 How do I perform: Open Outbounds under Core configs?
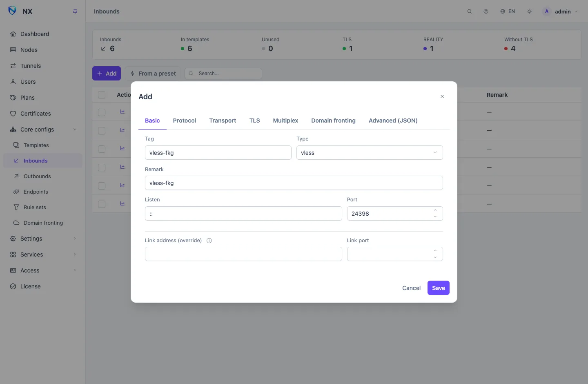point(43,176)
